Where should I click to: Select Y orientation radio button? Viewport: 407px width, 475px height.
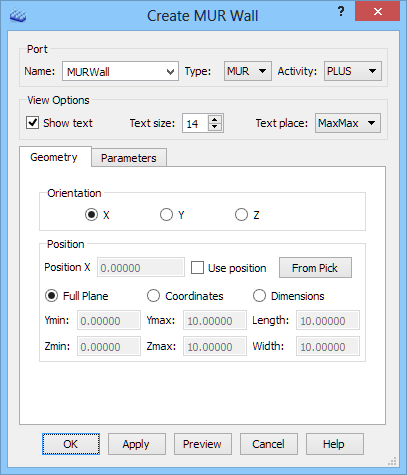(x=166, y=215)
